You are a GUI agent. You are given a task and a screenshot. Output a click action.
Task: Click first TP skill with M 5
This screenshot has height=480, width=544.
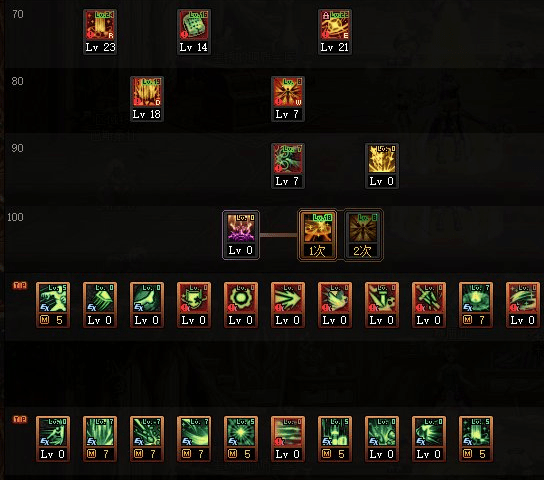point(53,305)
